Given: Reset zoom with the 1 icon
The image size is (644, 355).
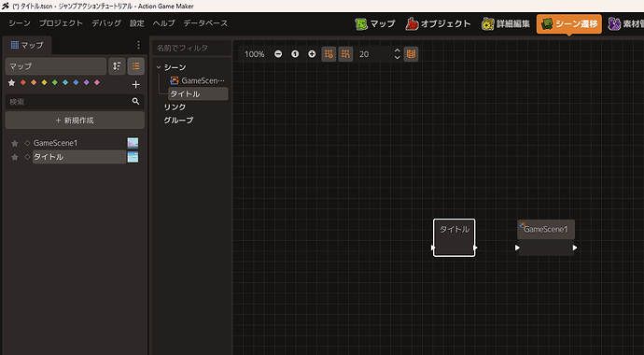Looking at the screenshot, I should [295, 54].
